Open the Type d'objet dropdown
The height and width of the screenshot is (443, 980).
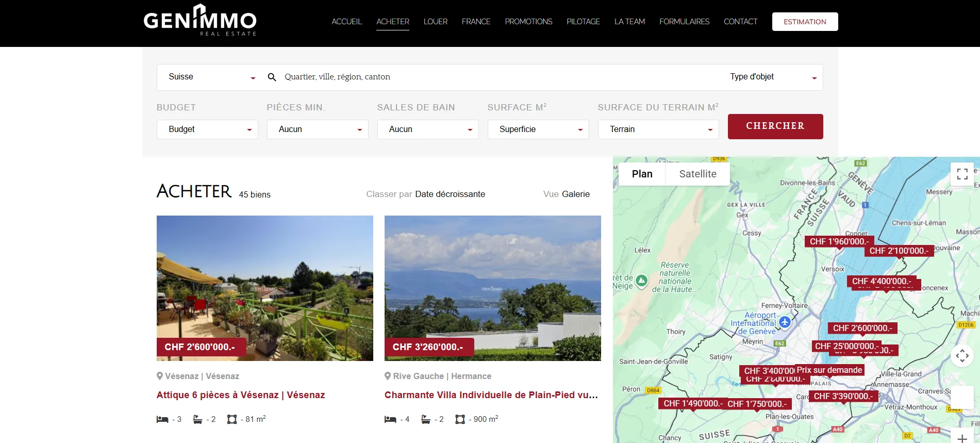[x=773, y=77]
